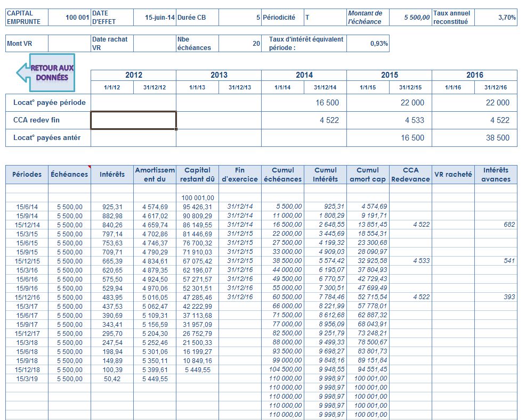Viewport: 526px width, 420px height.
Task: Select the period 15/6/14 cell
Action: click(27, 207)
